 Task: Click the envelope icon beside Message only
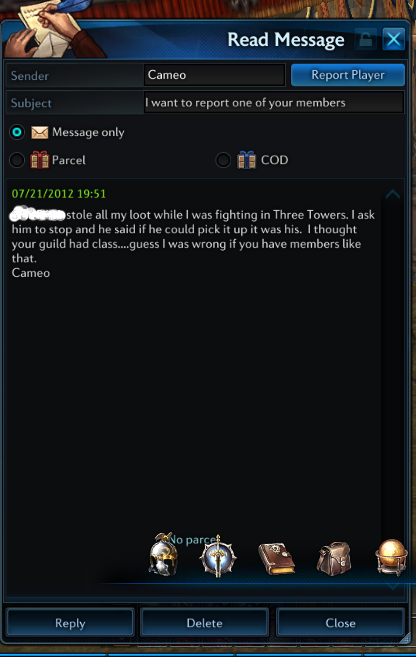(40, 133)
